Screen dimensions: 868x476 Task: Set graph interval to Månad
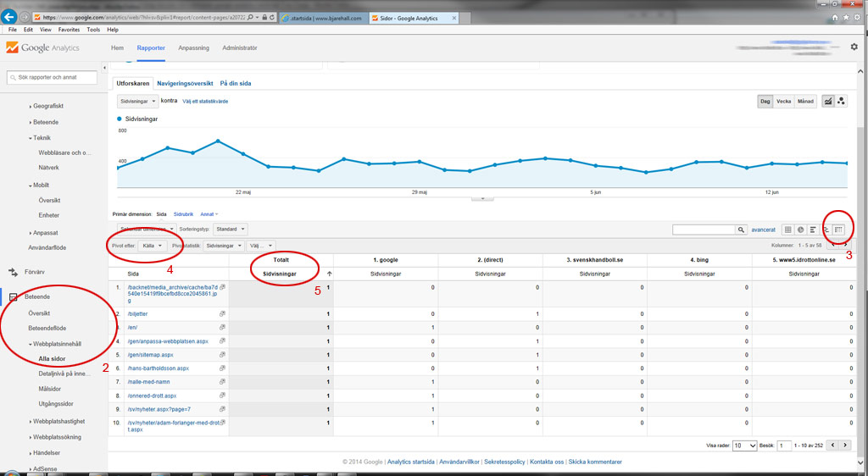805,101
